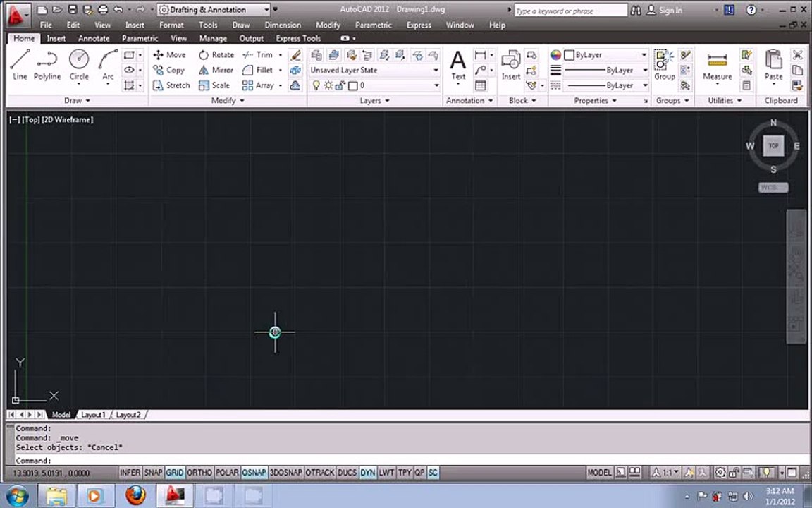This screenshot has height=508, width=812.
Task: Select the Circle tool
Action: [x=79, y=65]
